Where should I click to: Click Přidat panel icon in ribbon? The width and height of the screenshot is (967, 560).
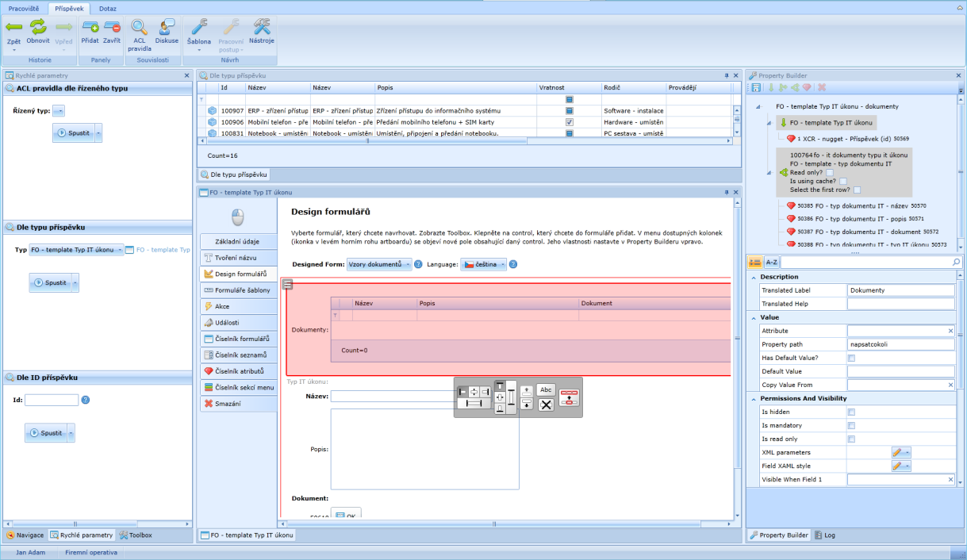coord(90,28)
